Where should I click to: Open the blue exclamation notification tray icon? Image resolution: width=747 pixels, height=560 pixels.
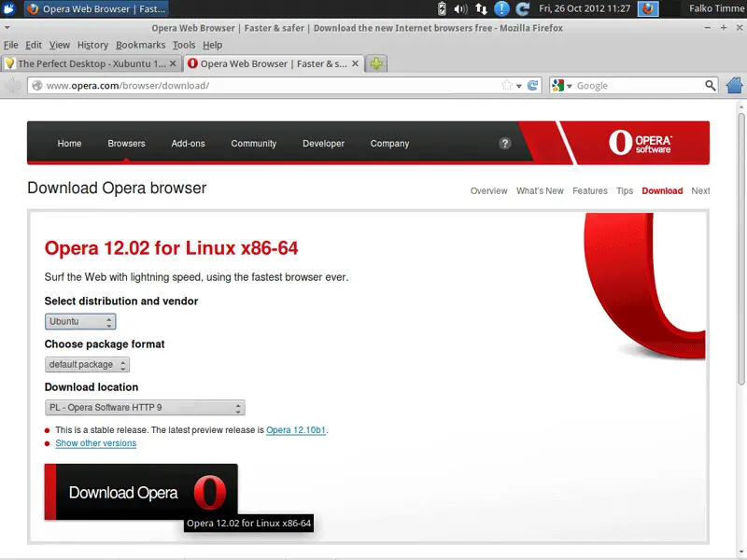coord(501,8)
